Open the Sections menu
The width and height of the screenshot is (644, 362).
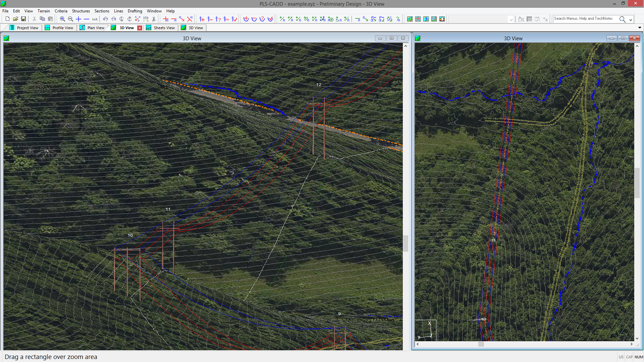tap(102, 11)
